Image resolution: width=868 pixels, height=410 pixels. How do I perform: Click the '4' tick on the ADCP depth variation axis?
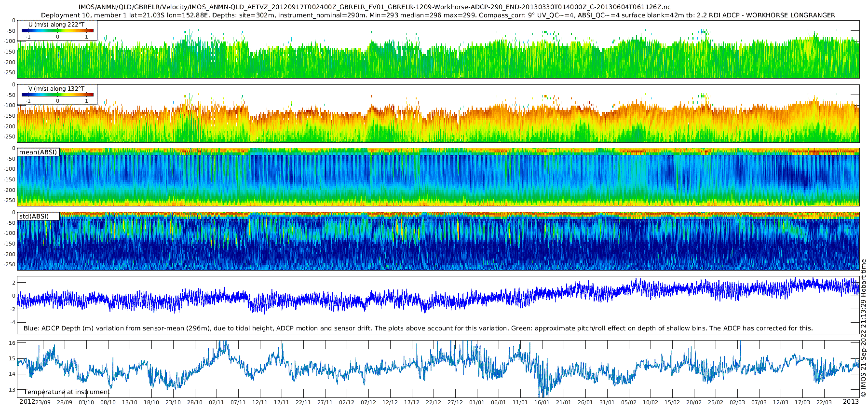tap(14, 322)
